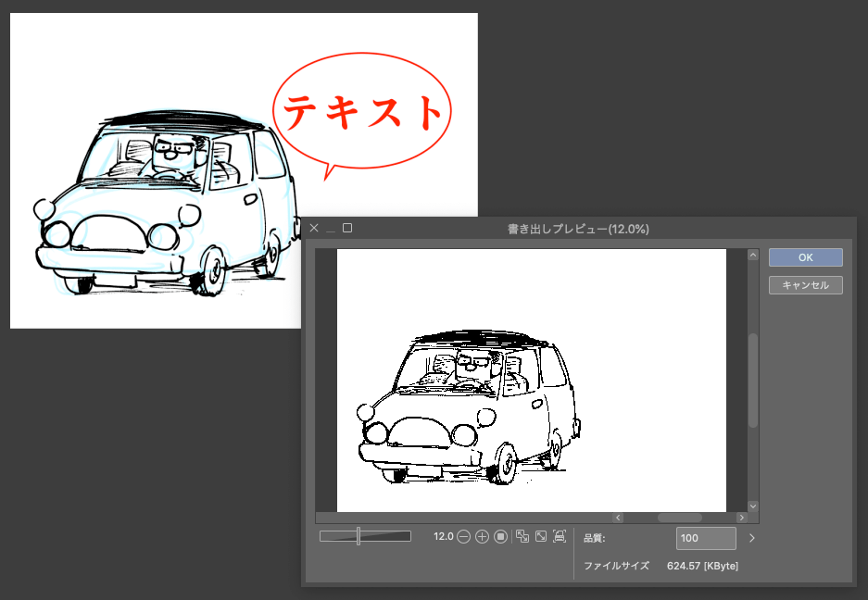Click the horizontal scrollbar right arrow in preview
The image size is (868, 600).
click(741, 518)
